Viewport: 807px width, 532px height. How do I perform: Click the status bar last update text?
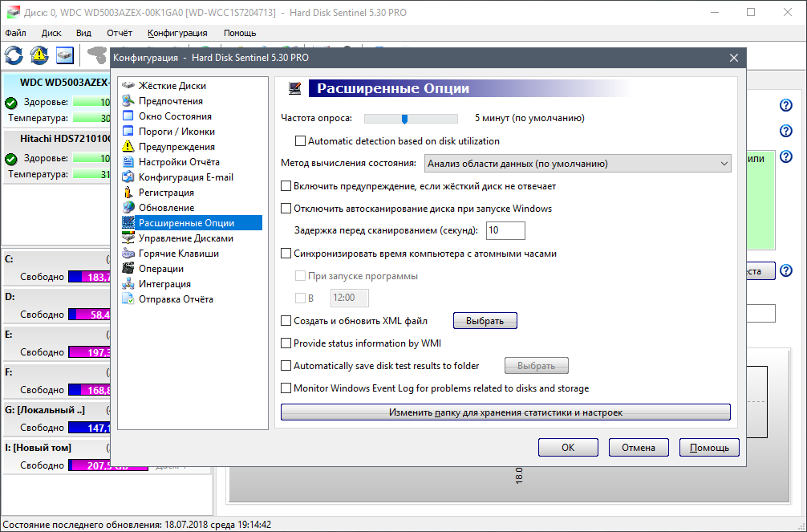pyautogui.click(x=137, y=525)
